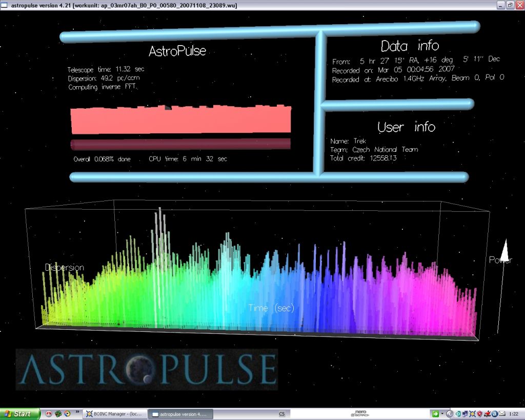The width and height of the screenshot is (525, 420).
Task: Click the green Nero search arrow
Action: tap(435, 414)
